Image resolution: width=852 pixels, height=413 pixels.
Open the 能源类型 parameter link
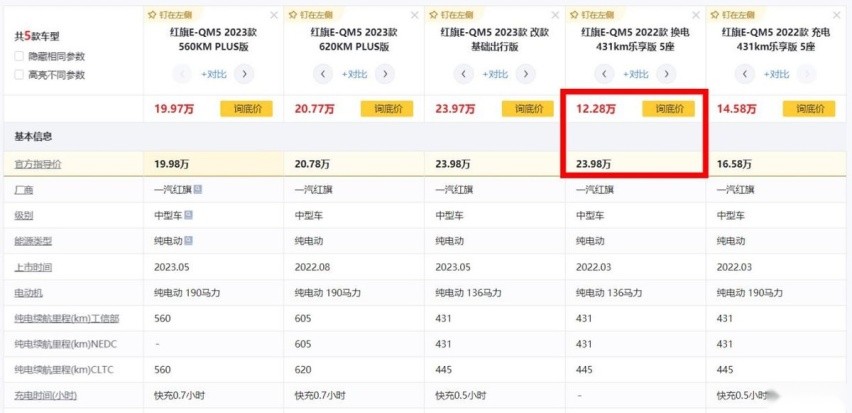click(x=33, y=241)
